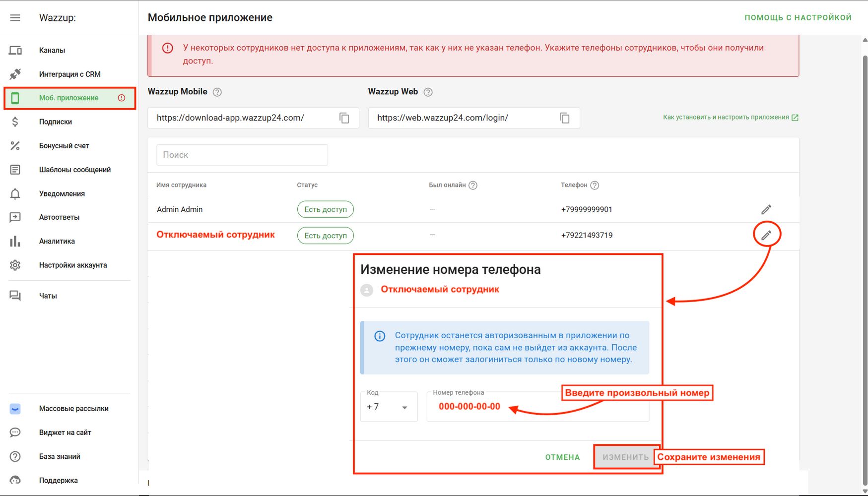Edit phone for Отключаемый сотрудник row
The width and height of the screenshot is (868, 496).
[766, 235]
